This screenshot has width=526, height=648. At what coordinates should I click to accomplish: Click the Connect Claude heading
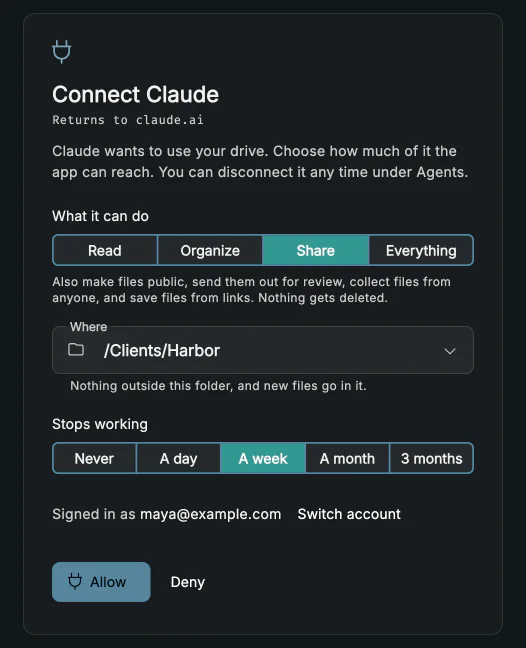pyautogui.click(x=136, y=94)
